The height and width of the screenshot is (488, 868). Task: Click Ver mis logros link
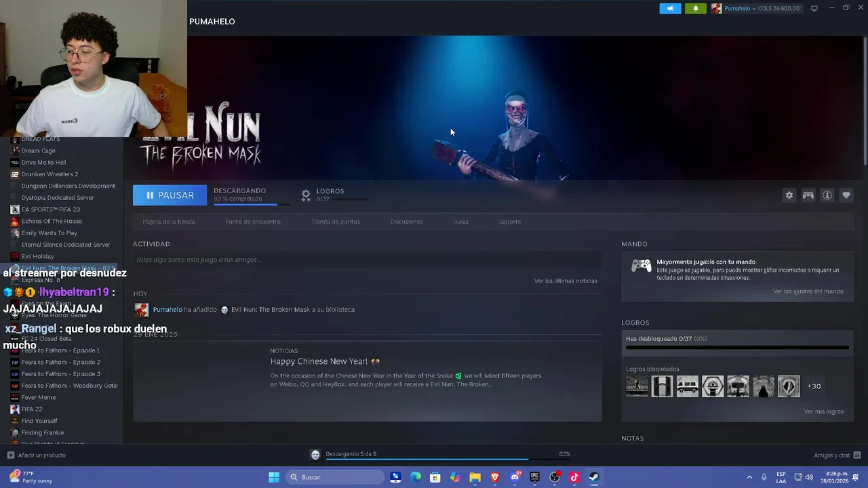point(824,411)
